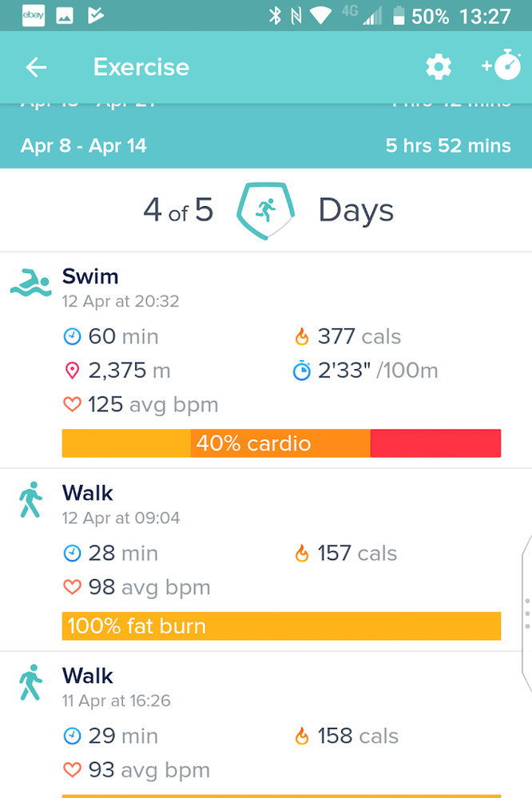Tap the Swim distance pin icon
Screen dimensions: 532x798
[72, 371]
